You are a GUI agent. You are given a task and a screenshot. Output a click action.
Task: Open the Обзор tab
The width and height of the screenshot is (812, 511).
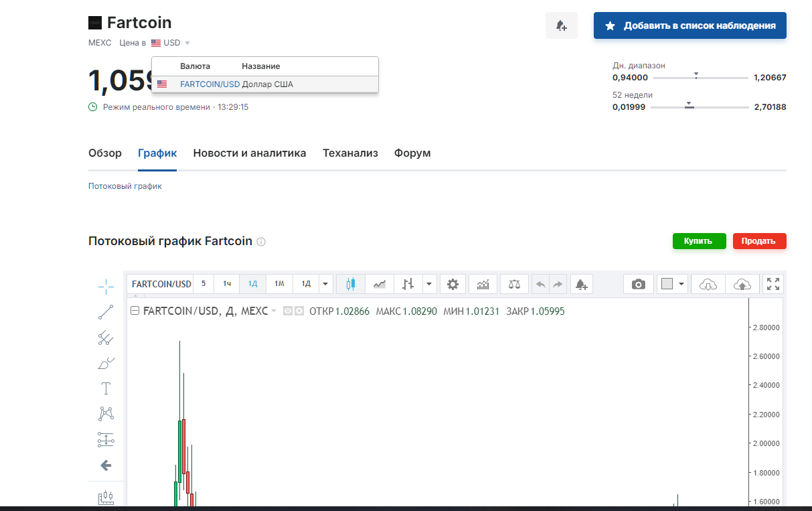(105, 153)
